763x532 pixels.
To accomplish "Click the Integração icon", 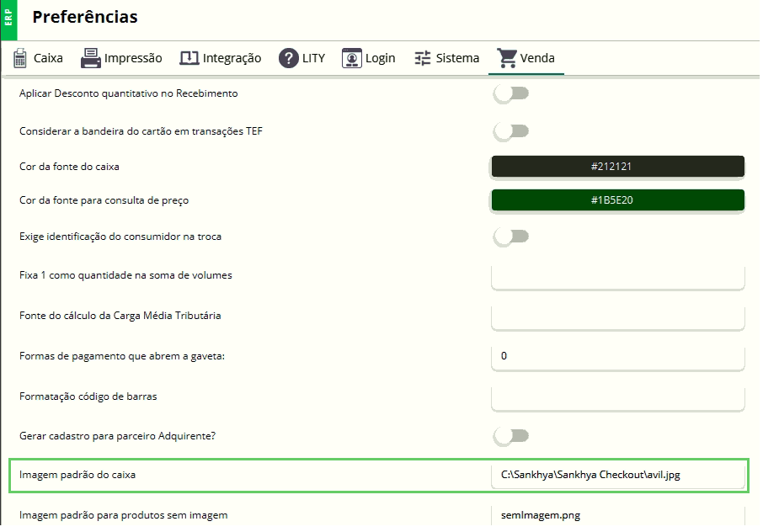I will 189,58.
